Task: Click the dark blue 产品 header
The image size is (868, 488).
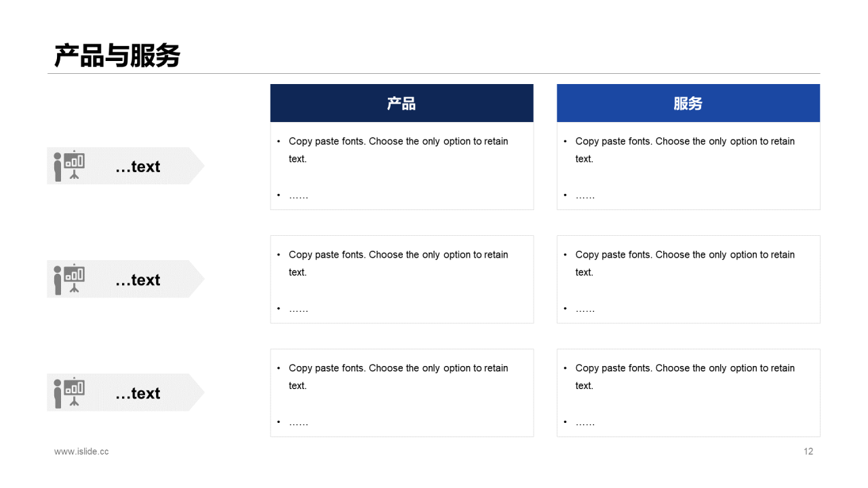Action: tap(401, 103)
